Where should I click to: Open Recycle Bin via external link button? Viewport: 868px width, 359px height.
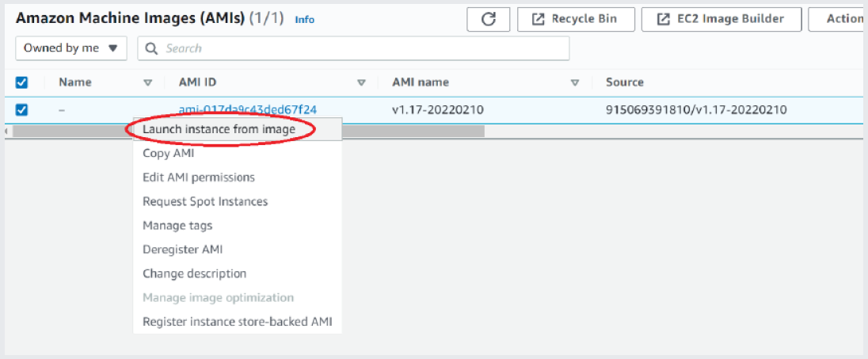pos(575,19)
